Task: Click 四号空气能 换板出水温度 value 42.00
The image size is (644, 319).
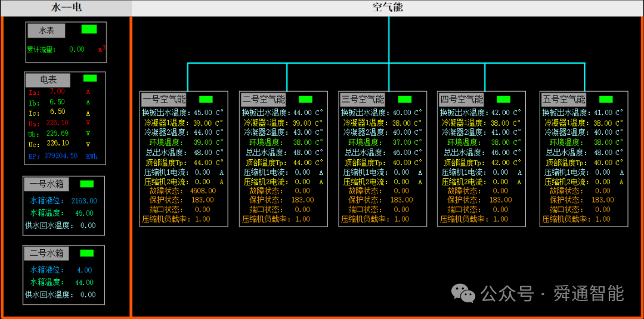Action: (x=501, y=112)
